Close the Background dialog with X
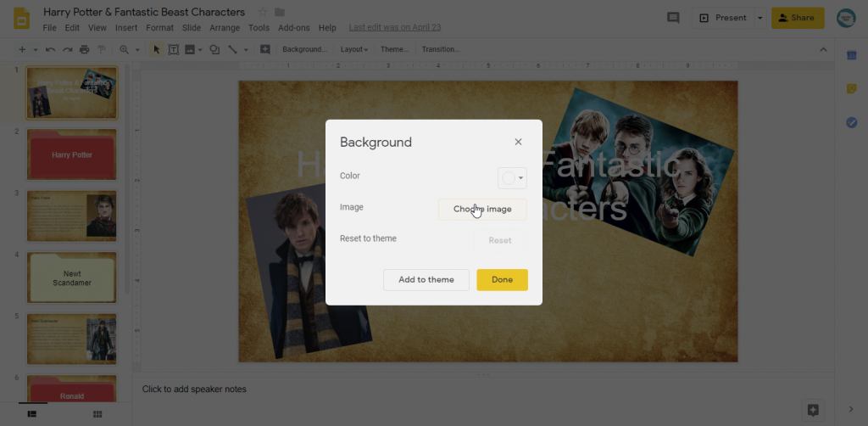868x426 pixels. tap(518, 142)
